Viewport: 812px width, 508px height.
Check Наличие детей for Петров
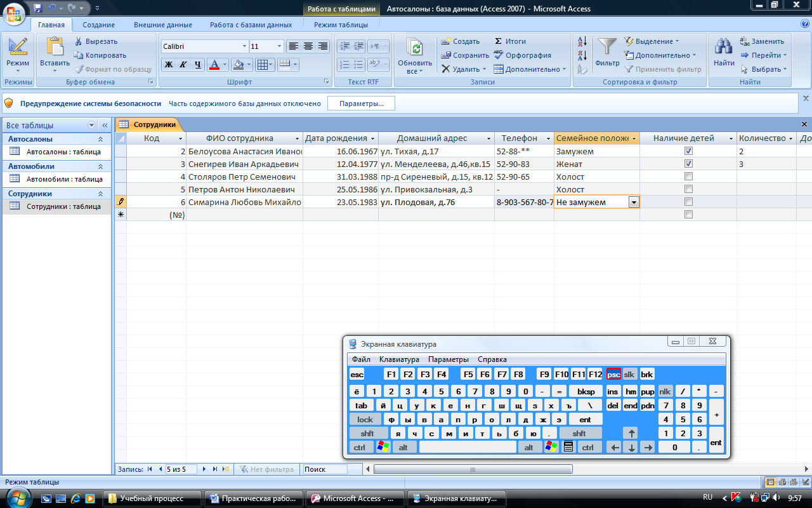pos(688,189)
